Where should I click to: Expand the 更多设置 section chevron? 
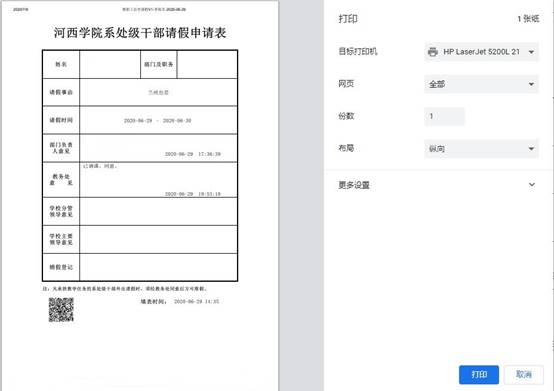(x=532, y=185)
